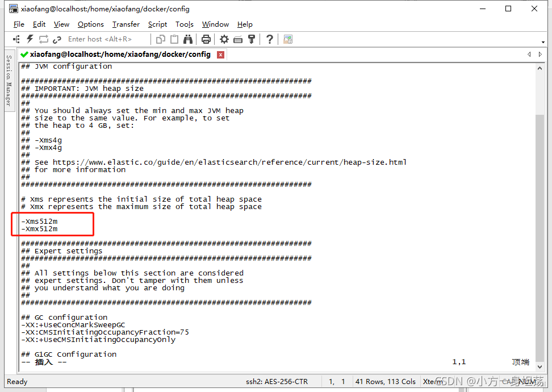Screen dimensions: 552x392
Task: Click the Paste clipboard icon
Action: [x=174, y=39]
